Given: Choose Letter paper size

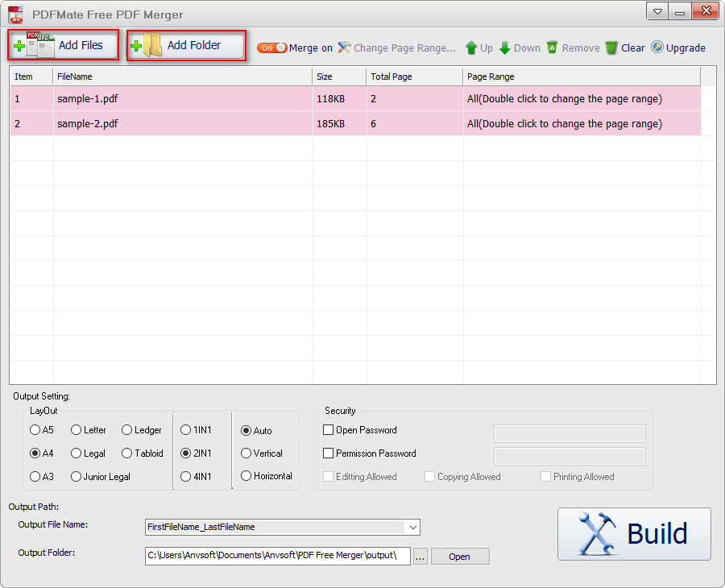Looking at the screenshot, I should (77, 430).
